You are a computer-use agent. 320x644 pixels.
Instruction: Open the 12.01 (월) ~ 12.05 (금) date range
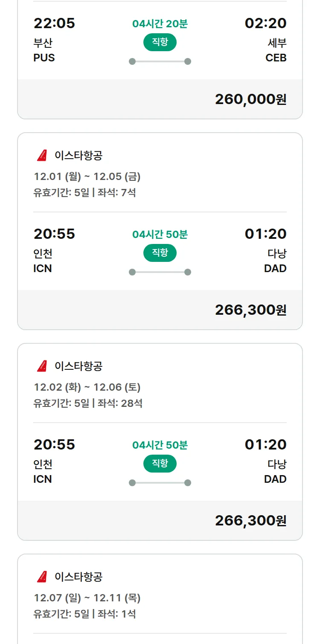pyautogui.click(x=87, y=177)
